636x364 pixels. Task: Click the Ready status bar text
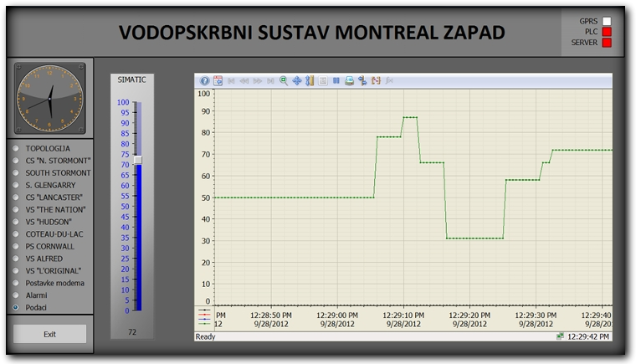[x=206, y=336]
